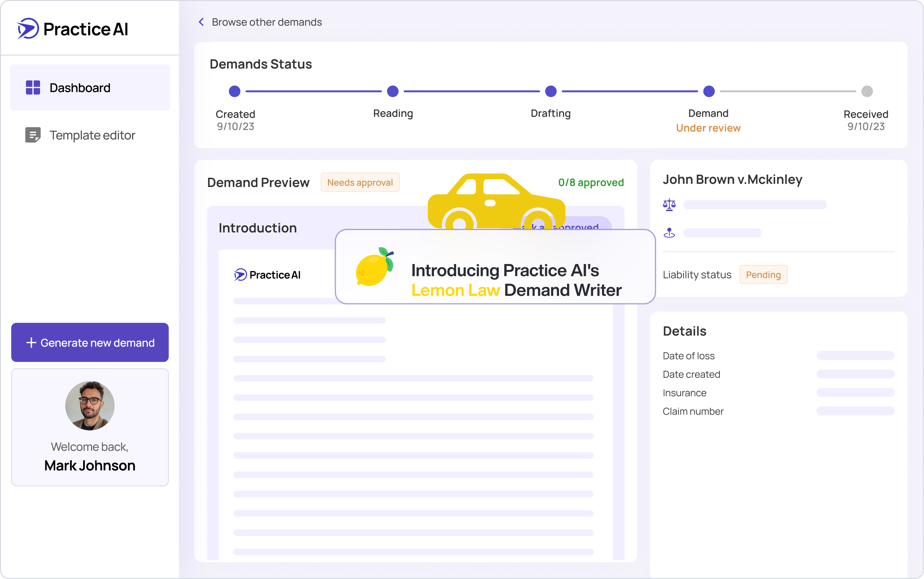Viewport: 924px width, 579px height.
Task: Select the Reading step marker
Action: 393,91
